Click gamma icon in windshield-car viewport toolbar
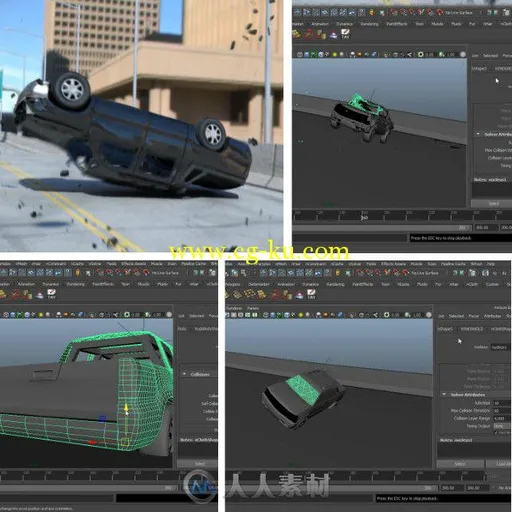This screenshot has height=512, width=512. [407, 315]
